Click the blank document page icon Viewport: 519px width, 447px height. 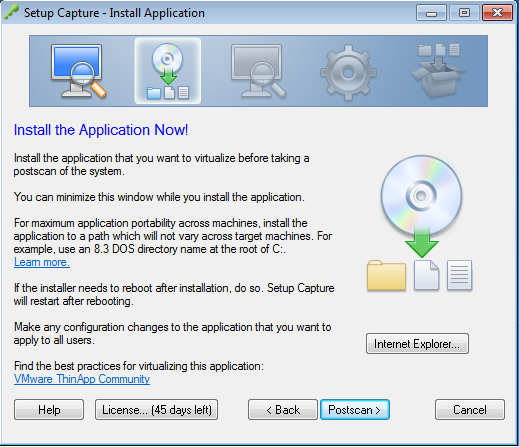pyautogui.click(x=427, y=275)
